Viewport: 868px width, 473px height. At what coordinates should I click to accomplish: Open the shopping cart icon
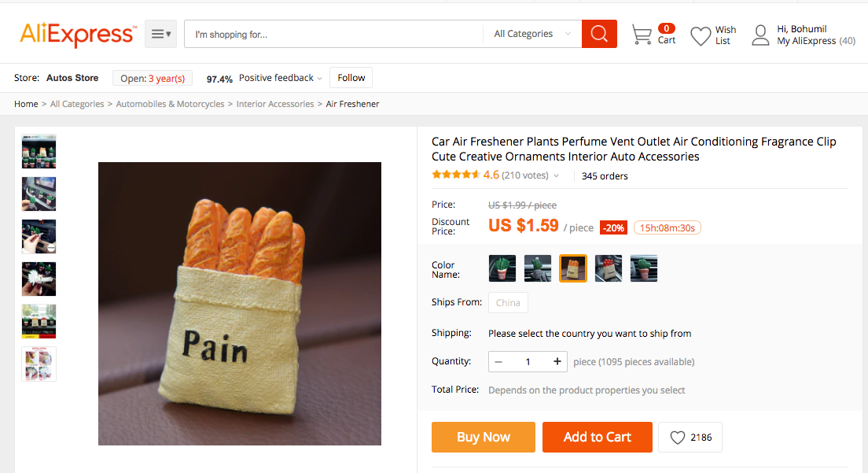[642, 35]
